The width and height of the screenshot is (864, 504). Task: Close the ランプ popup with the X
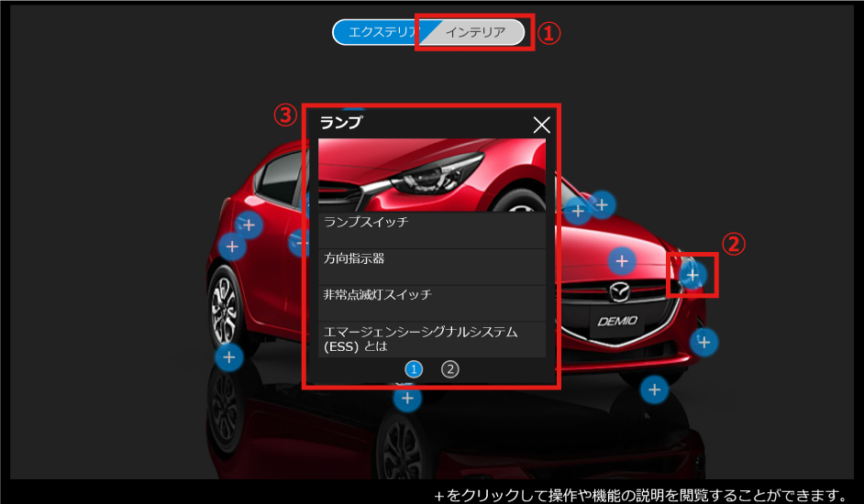pyautogui.click(x=541, y=126)
